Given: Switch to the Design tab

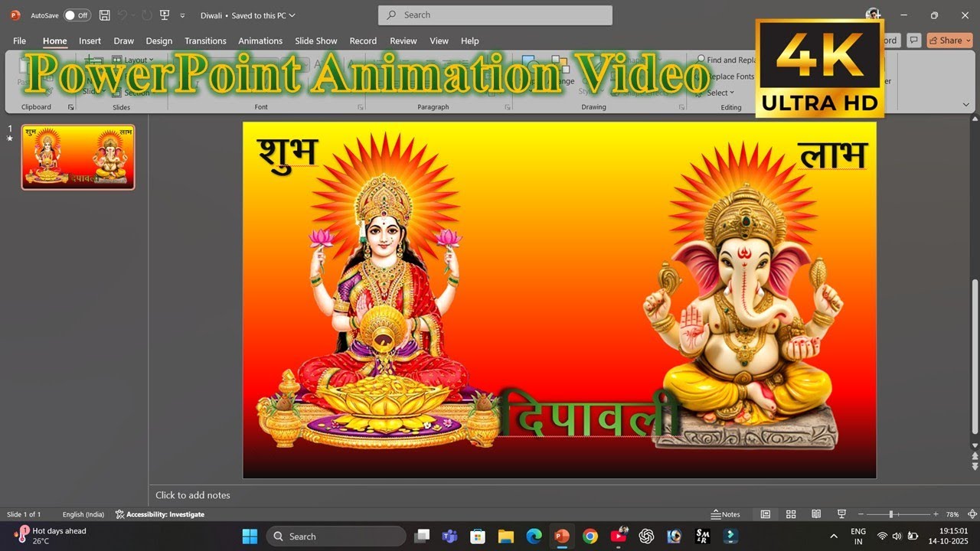Looking at the screenshot, I should (x=159, y=41).
